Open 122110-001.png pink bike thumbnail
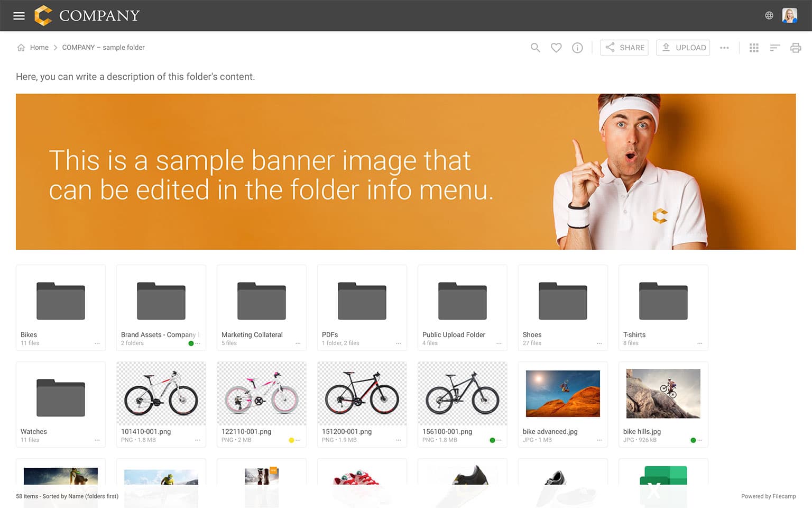Image resolution: width=812 pixels, height=508 pixels. (x=262, y=394)
